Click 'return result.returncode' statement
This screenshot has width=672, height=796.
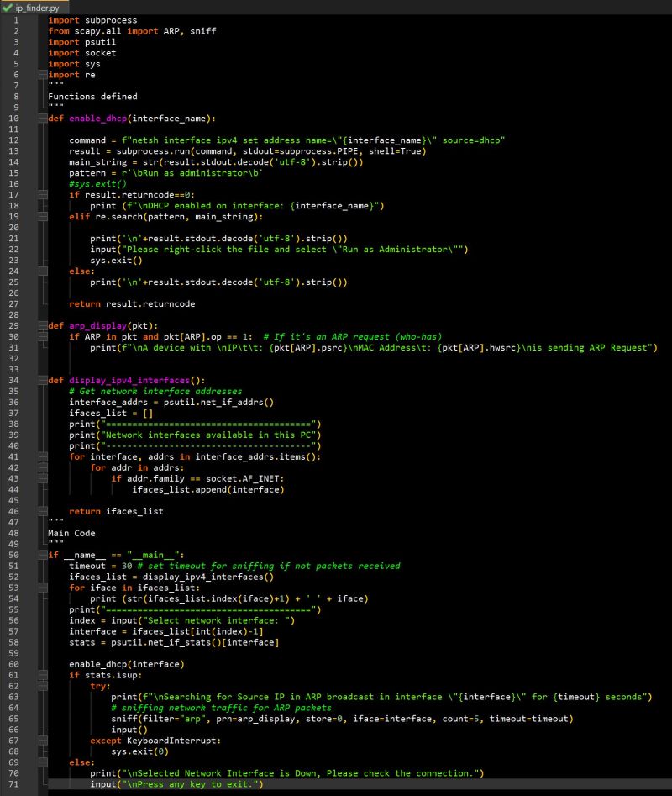pyautogui.click(x=132, y=303)
